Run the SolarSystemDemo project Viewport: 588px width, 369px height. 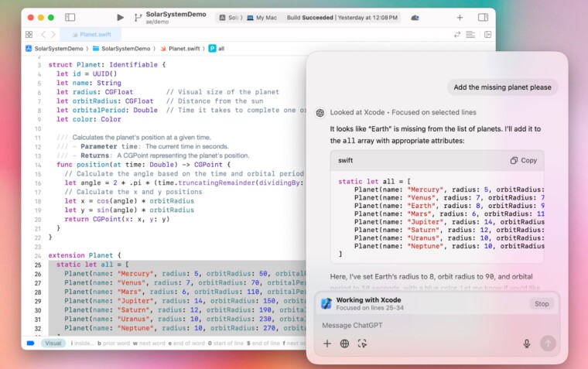tap(120, 17)
